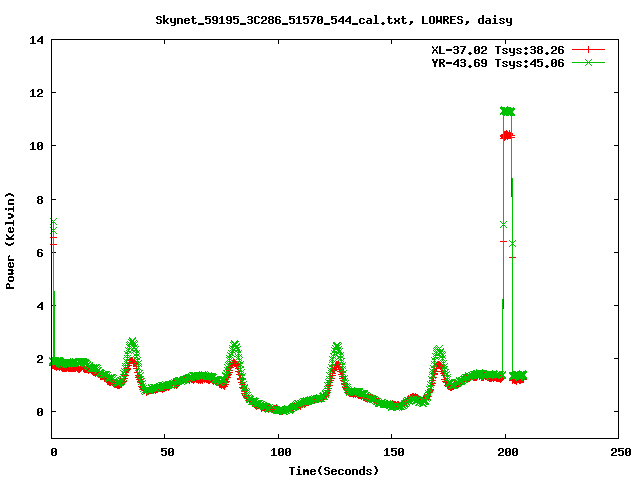The height and width of the screenshot is (480, 640).
Task: Click x-axis tick label 250
Action: click(621, 452)
